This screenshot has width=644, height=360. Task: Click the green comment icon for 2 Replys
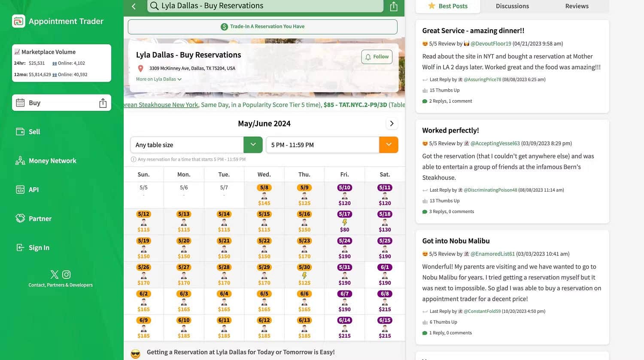point(425,101)
